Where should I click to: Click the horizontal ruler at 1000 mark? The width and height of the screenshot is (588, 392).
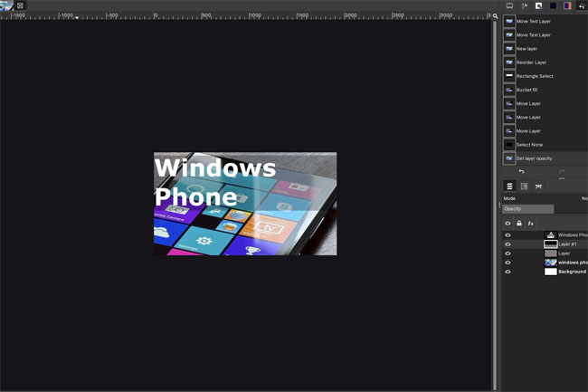click(255, 16)
